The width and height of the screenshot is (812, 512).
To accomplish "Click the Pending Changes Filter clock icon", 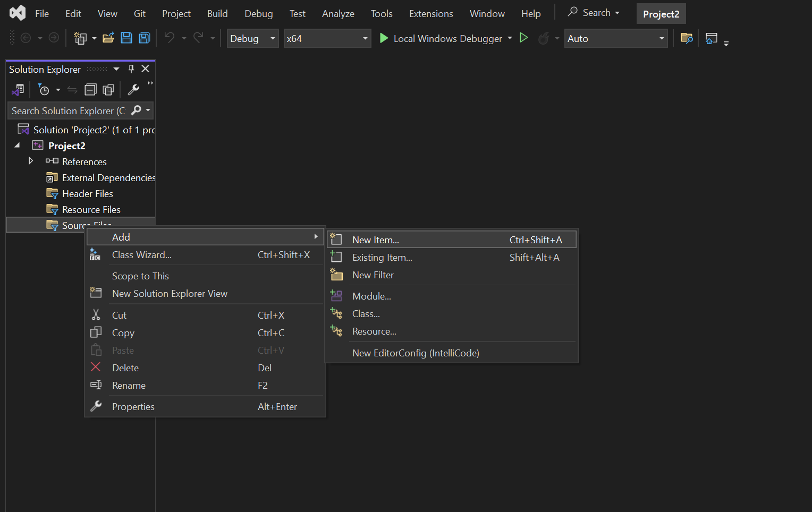I will coord(44,90).
